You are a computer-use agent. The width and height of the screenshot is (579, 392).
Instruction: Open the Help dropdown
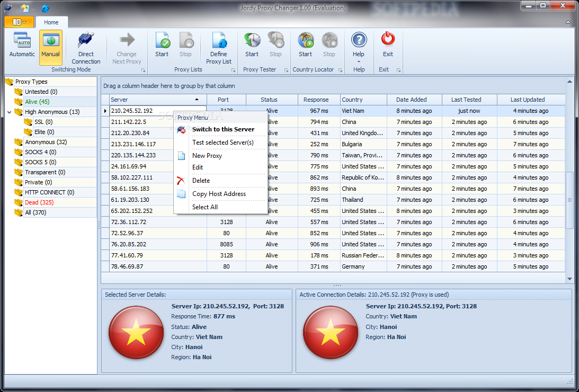click(359, 47)
